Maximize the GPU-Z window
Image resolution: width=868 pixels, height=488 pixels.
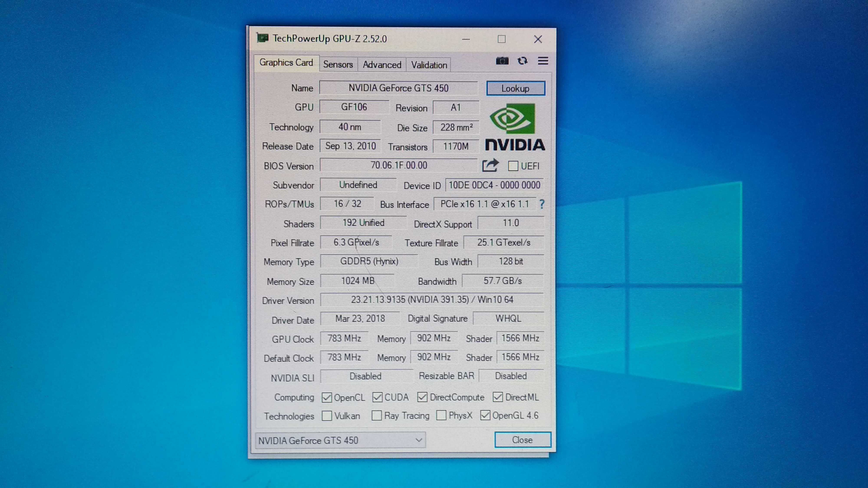tap(501, 39)
